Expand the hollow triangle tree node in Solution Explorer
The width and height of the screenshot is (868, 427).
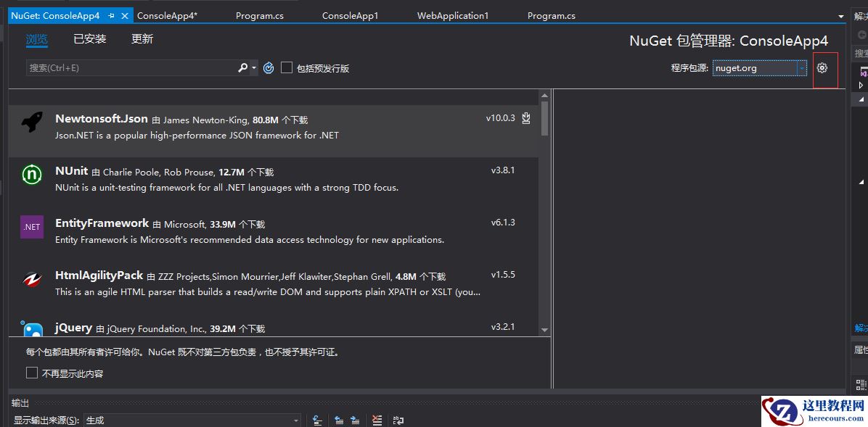click(861, 85)
